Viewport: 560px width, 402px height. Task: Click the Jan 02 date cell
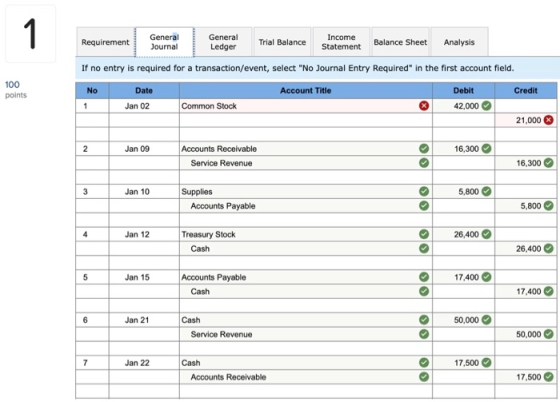point(144,106)
